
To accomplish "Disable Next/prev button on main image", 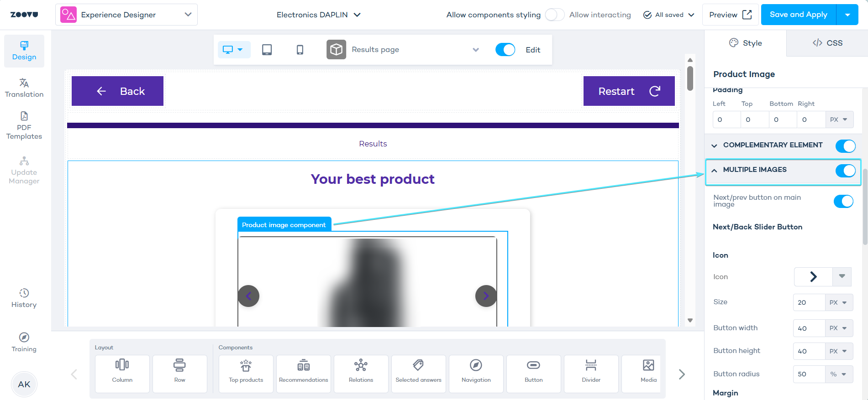I will coord(843,201).
